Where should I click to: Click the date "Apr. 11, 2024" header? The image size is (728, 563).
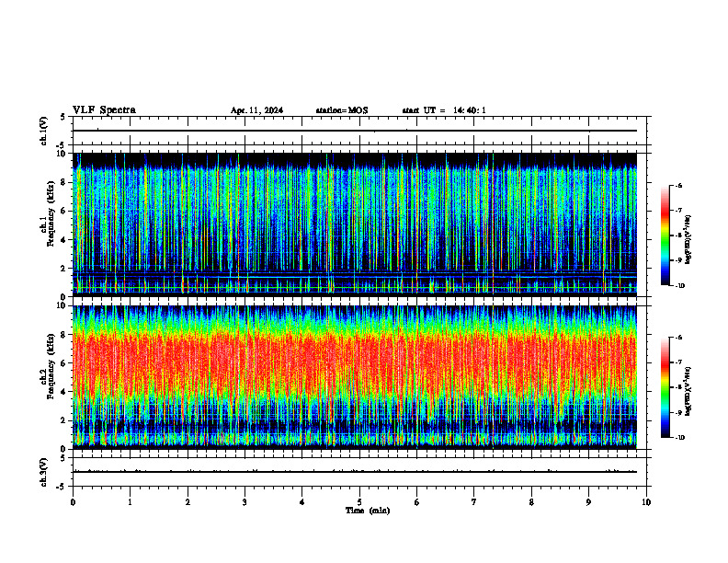click(256, 110)
